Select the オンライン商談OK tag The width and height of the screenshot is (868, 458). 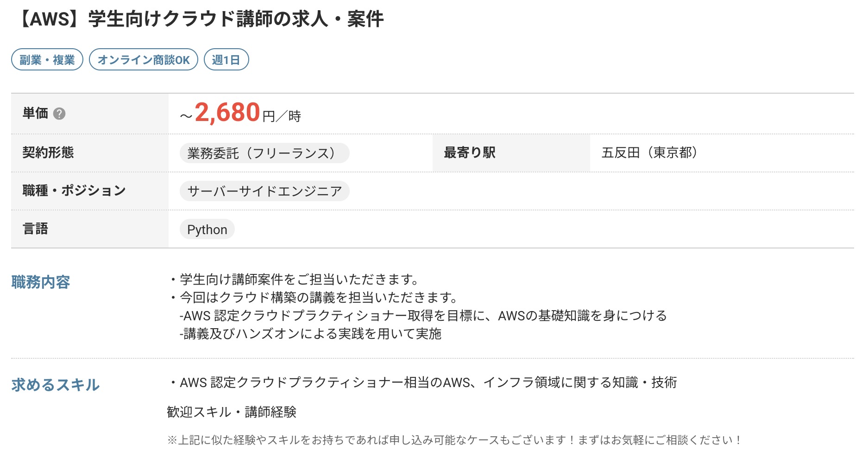pos(144,60)
